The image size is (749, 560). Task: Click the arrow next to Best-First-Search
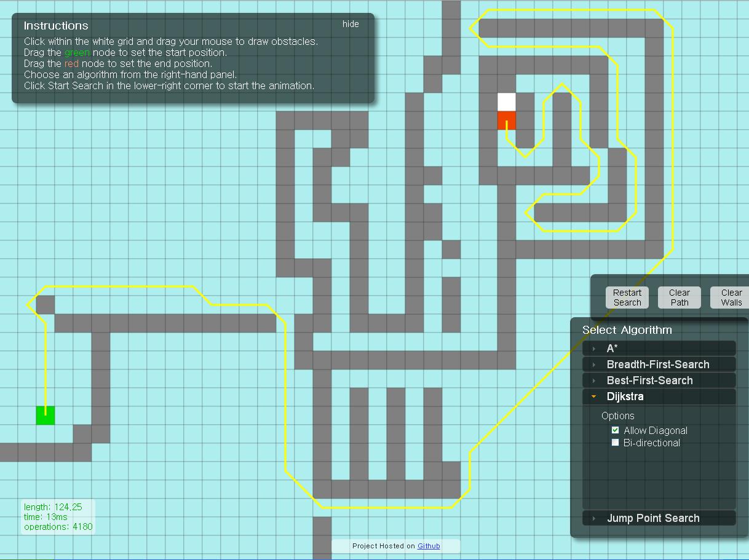pyautogui.click(x=593, y=380)
